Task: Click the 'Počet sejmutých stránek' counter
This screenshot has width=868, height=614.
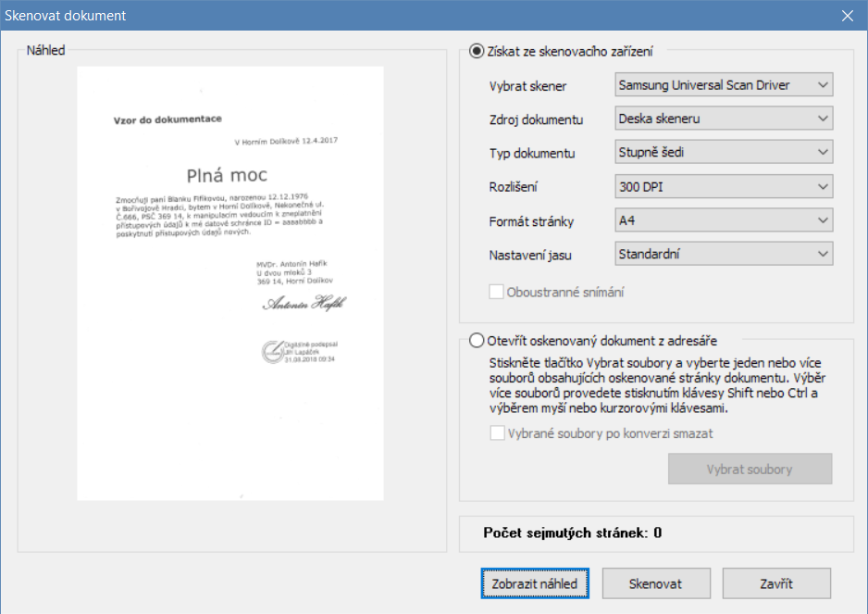Action: pyautogui.click(x=572, y=533)
